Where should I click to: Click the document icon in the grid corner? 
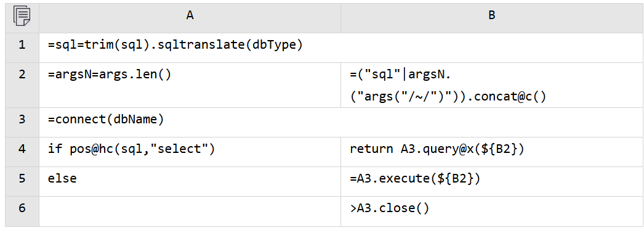click(22, 17)
